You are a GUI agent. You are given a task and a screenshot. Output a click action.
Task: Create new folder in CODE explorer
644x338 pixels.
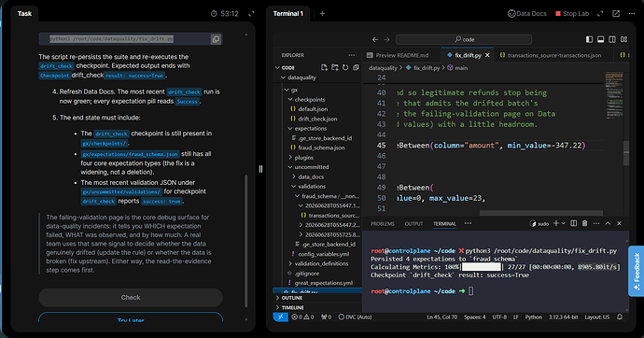[335, 67]
